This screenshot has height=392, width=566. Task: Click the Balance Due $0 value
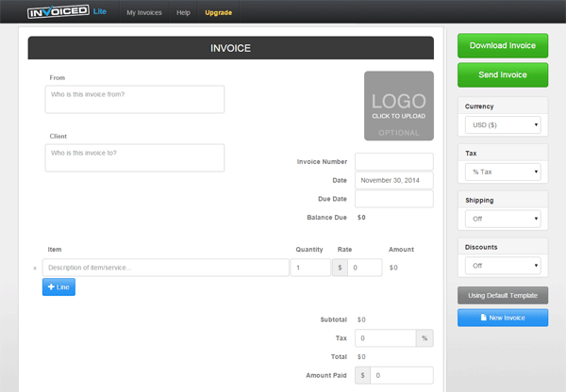pos(361,218)
